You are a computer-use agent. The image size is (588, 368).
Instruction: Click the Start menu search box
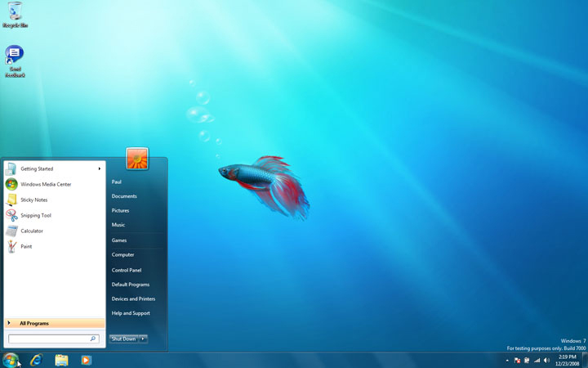[49, 339]
